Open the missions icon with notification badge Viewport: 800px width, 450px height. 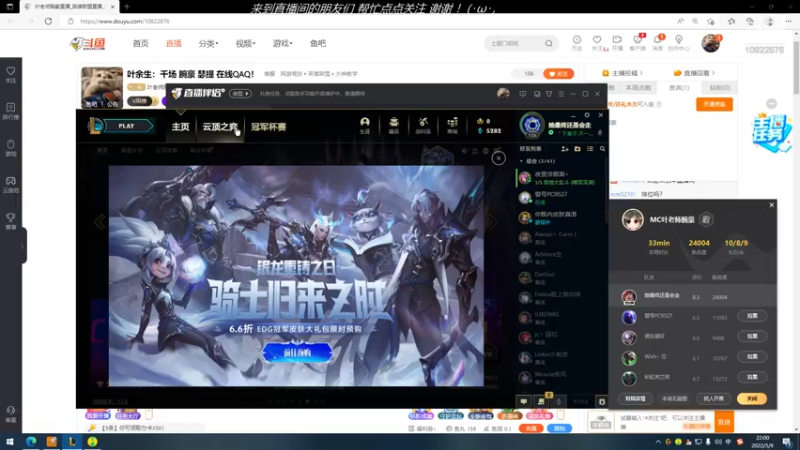[541, 402]
